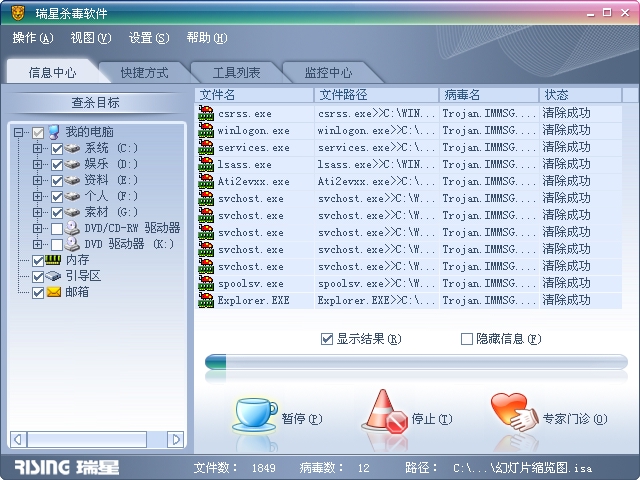Viewport: 640px width, 480px height.
Task: Open the 视图(V) menu
Action: pos(91,38)
